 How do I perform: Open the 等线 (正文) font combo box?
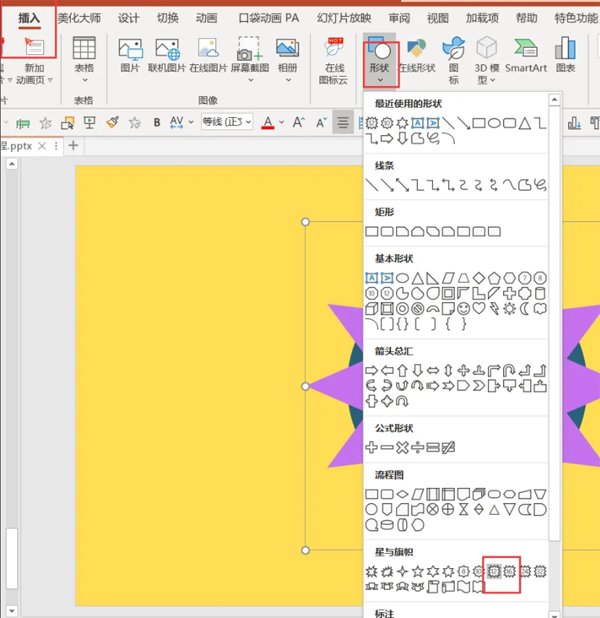[x=227, y=122]
